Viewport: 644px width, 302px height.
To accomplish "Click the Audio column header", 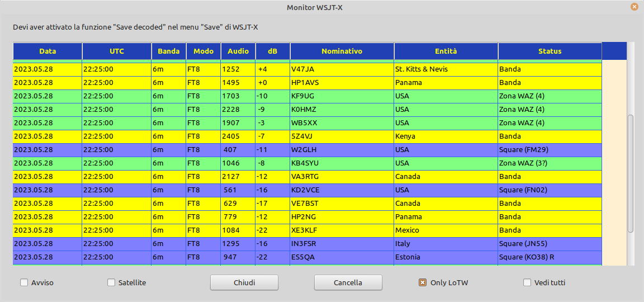I will [238, 51].
